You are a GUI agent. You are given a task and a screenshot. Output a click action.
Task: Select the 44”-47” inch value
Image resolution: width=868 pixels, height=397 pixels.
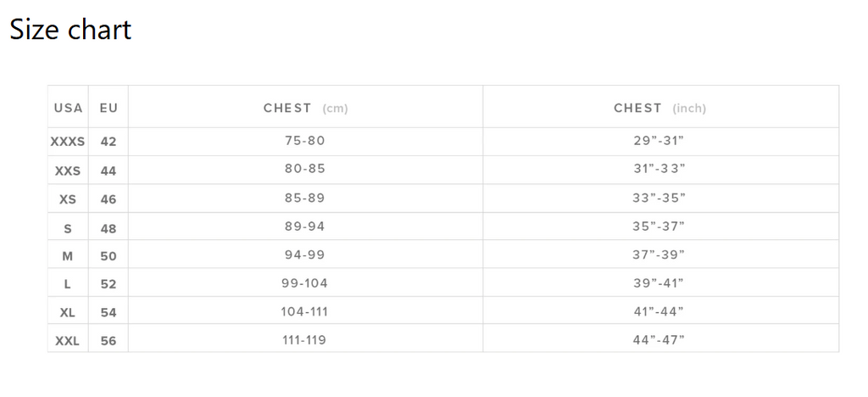(659, 339)
